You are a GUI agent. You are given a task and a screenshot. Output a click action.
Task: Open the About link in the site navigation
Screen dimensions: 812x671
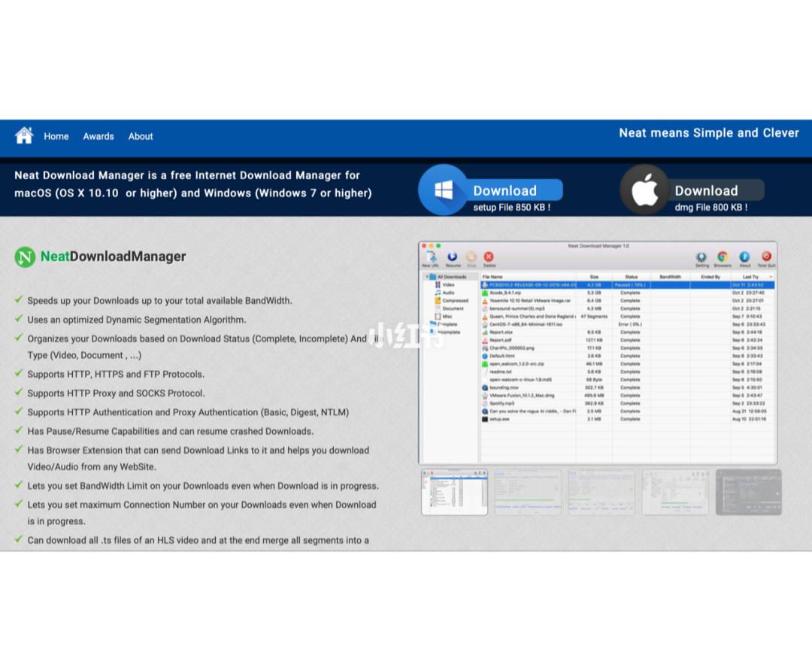coord(141,136)
